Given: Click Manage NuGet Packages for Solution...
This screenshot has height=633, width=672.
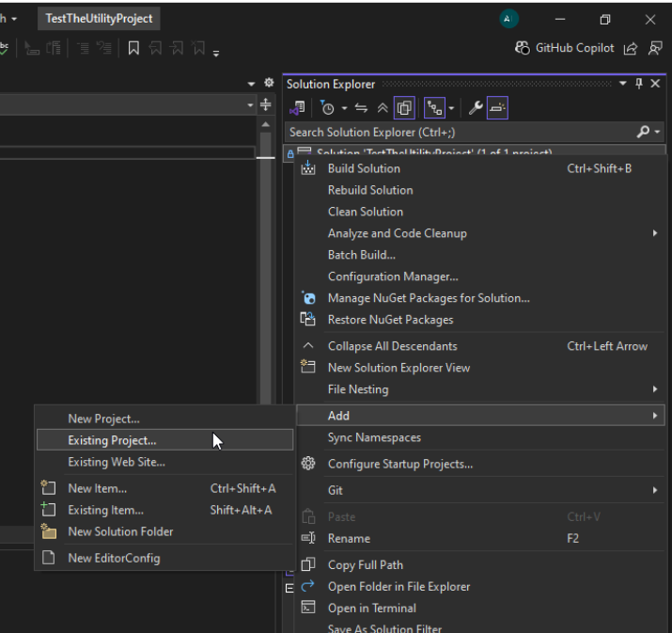Looking at the screenshot, I should [428, 298].
